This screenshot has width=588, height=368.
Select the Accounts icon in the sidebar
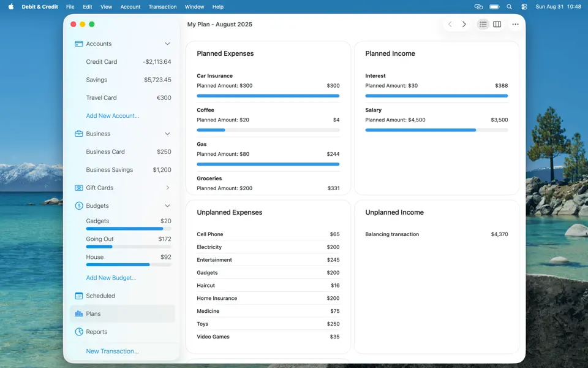79,44
